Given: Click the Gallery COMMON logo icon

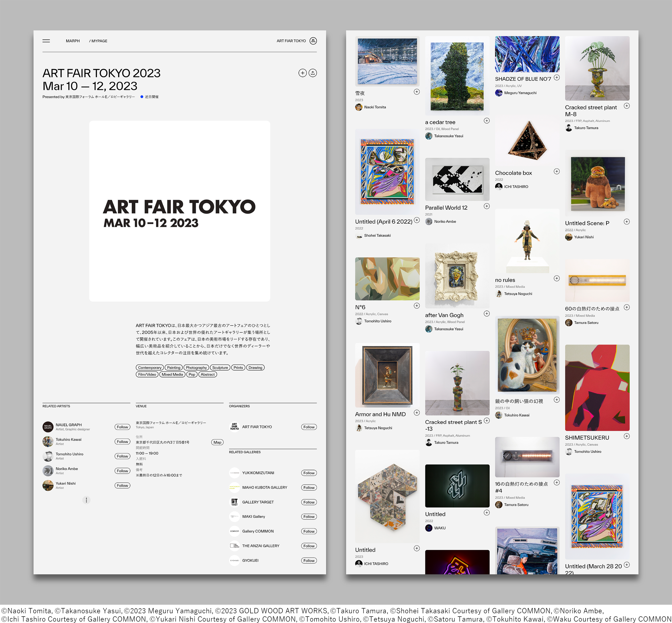Looking at the screenshot, I should pos(235,531).
